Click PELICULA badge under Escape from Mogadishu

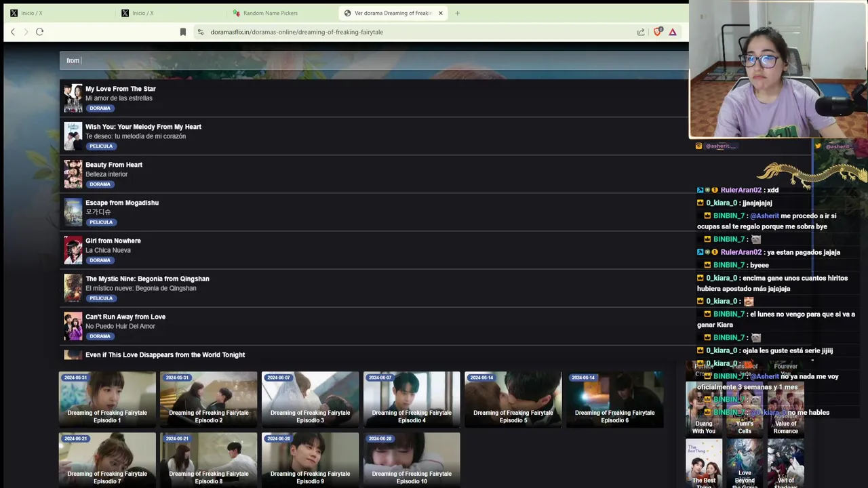pos(101,222)
